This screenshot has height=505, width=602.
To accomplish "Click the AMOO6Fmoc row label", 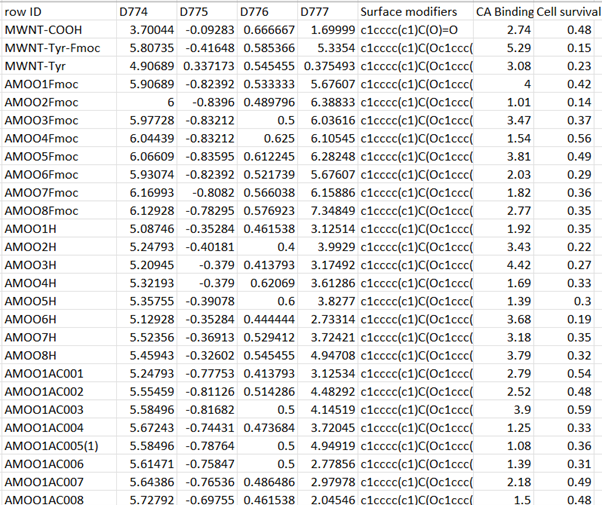I will tap(59, 174).
